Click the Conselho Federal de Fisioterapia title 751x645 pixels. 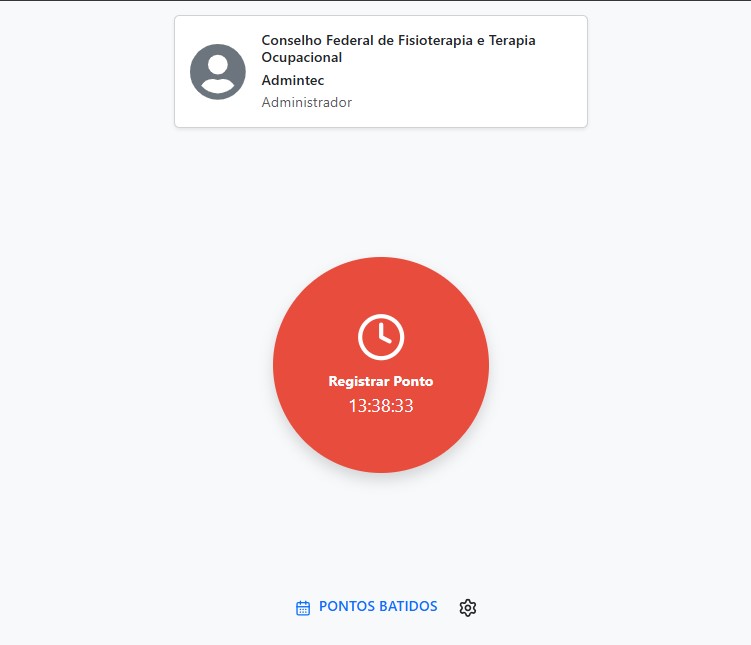[x=398, y=48]
